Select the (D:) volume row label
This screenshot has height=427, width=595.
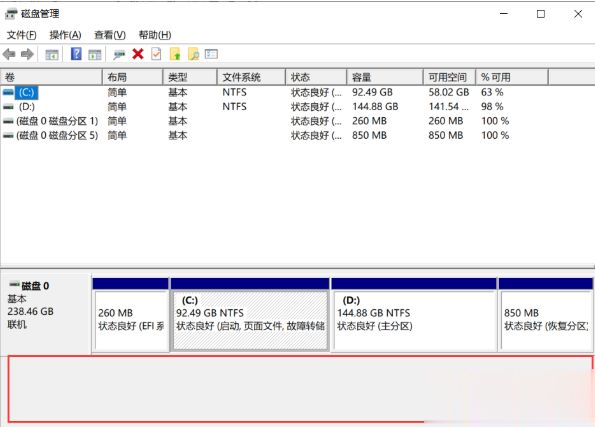coord(27,107)
